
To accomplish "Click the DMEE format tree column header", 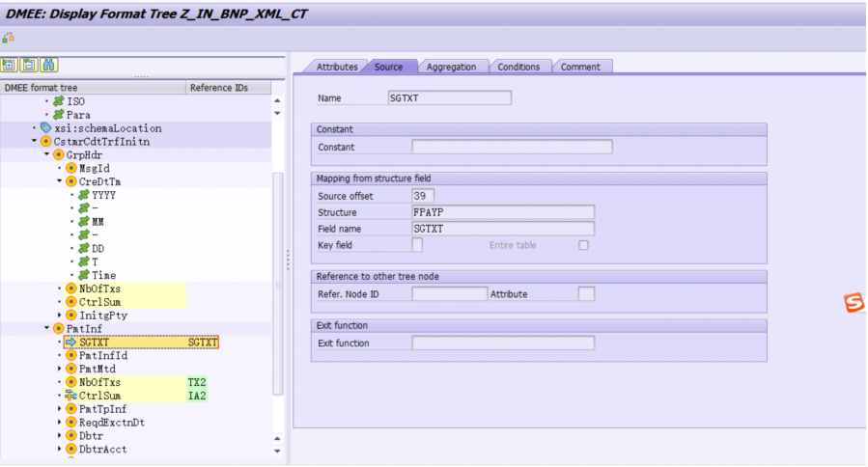I will (93, 88).
